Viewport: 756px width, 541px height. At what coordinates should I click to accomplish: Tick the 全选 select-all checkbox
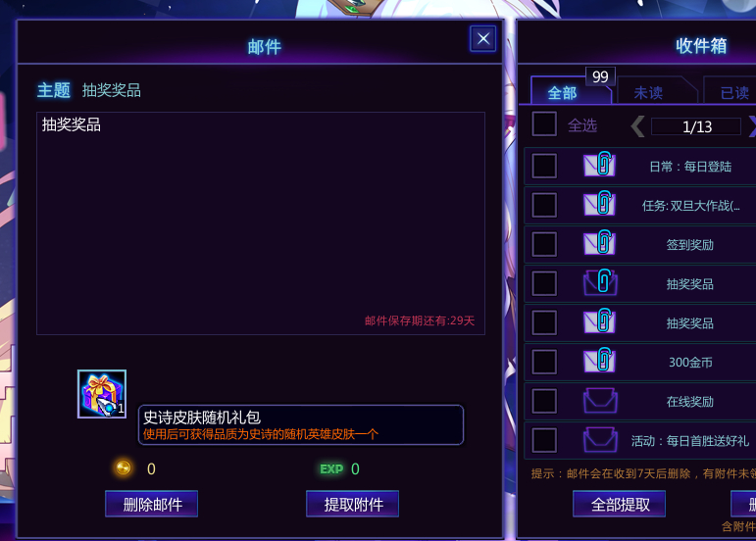pyautogui.click(x=544, y=123)
